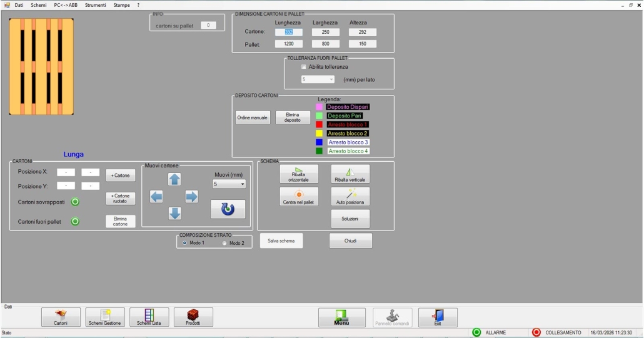Open the Schemi menu
The height and width of the screenshot is (338, 644).
(x=39, y=5)
